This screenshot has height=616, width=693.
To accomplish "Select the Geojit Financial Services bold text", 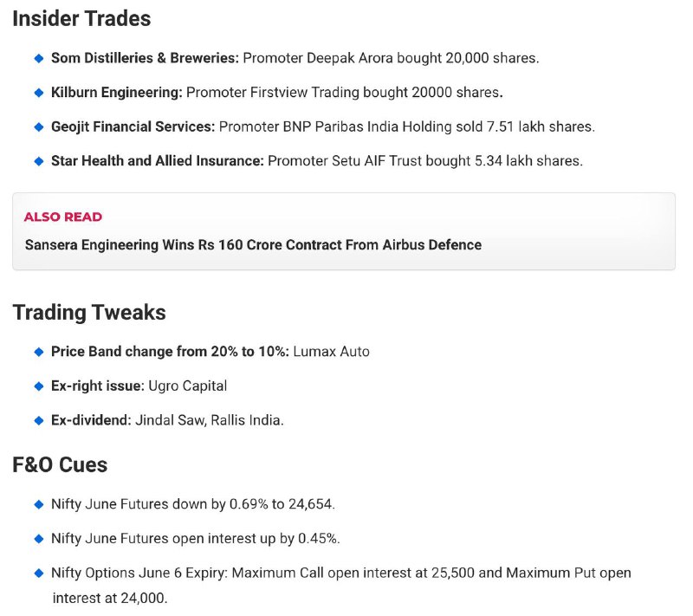I will [x=133, y=126].
